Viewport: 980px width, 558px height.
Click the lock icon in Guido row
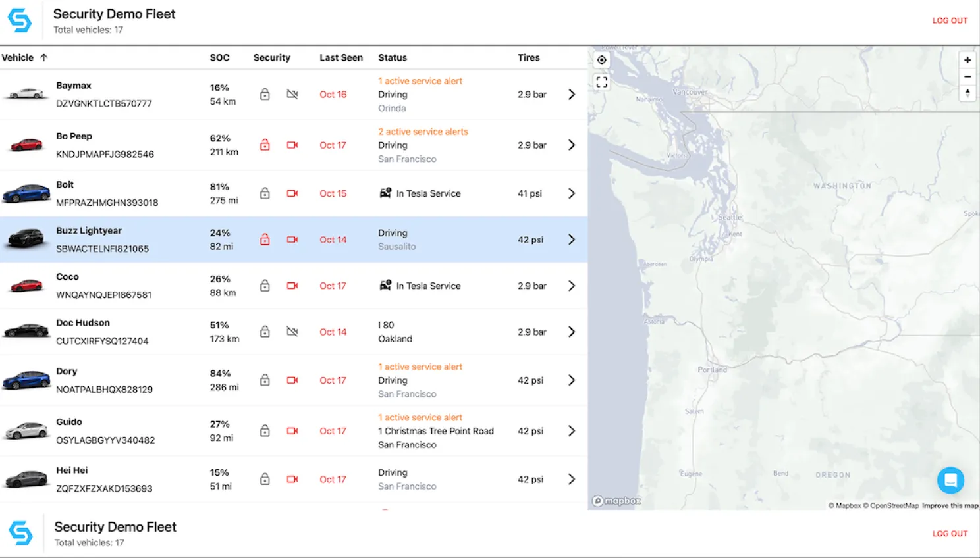pos(265,431)
